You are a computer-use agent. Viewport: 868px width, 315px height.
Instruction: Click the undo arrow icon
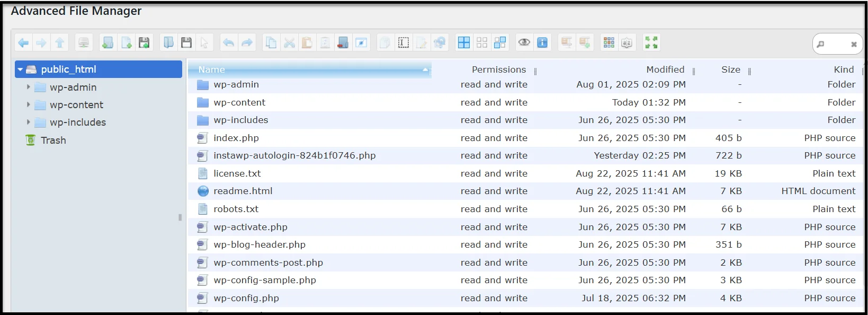(x=229, y=43)
